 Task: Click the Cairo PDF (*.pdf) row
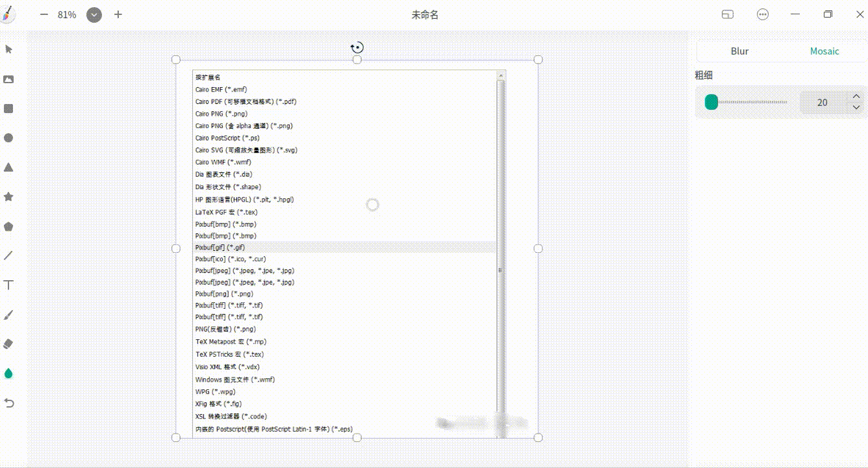[x=345, y=101]
